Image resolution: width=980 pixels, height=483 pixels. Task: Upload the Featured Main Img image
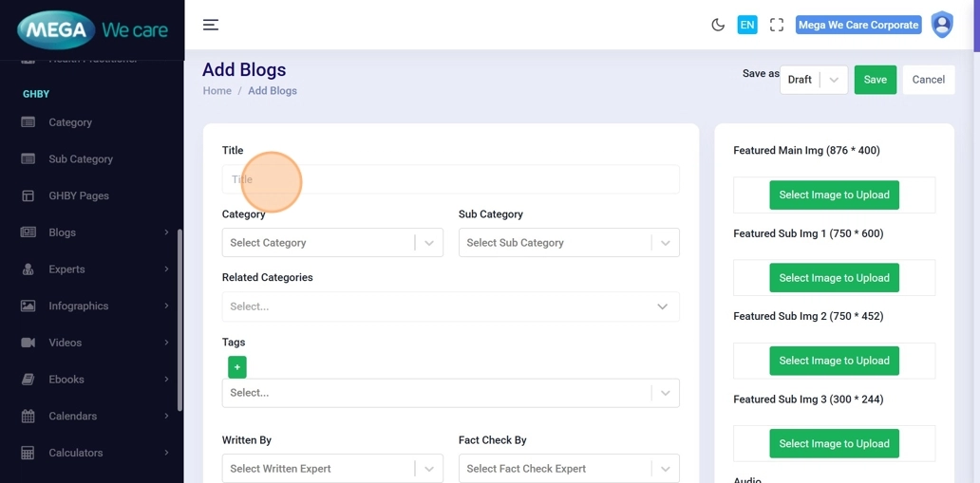click(x=834, y=195)
